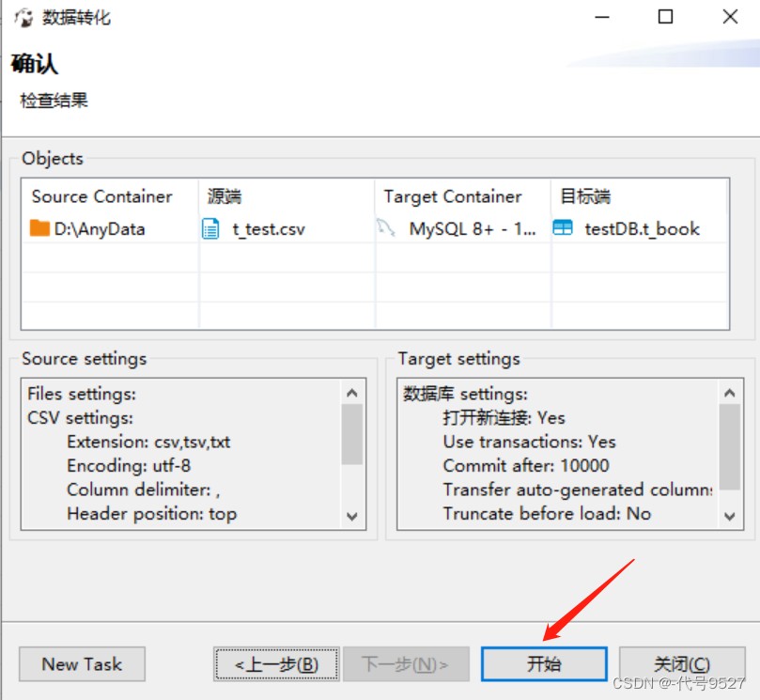Click the 'Files settings:' line

pyautogui.click(x=82, y=394)
